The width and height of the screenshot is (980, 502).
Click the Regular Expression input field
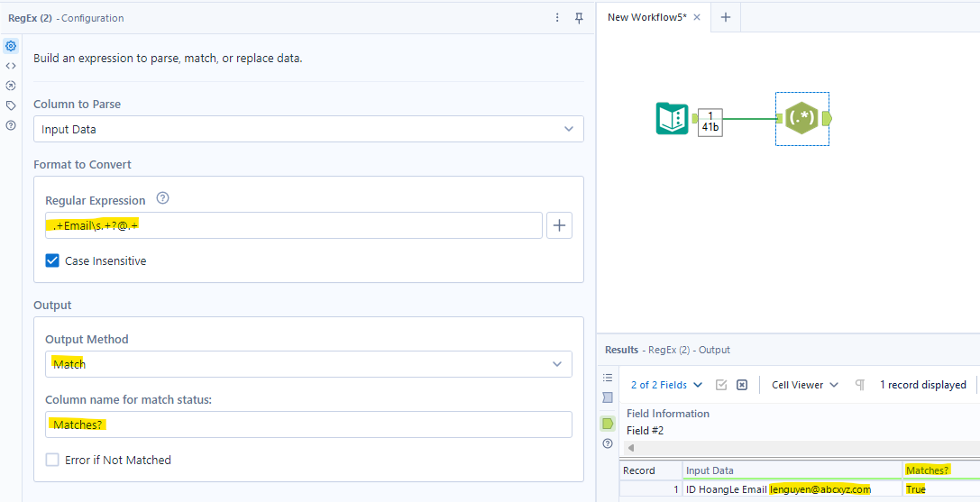click(x=293, y=225)
